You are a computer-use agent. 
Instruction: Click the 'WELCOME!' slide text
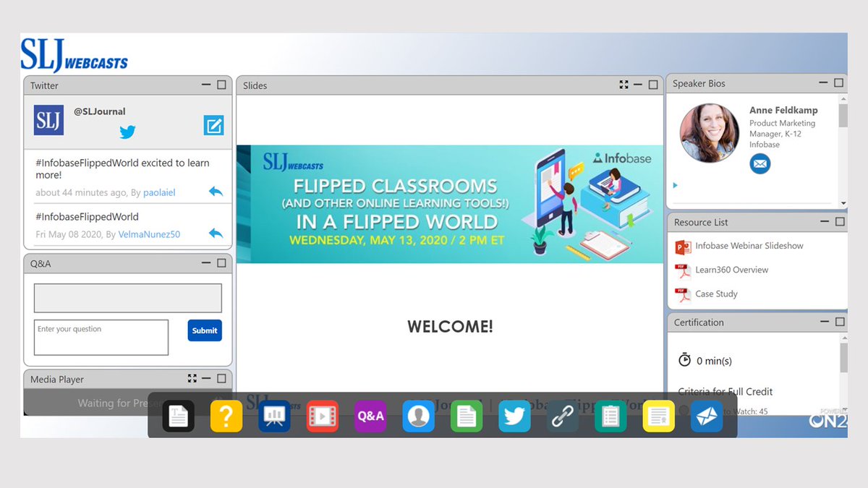click(x=450, y=326)
